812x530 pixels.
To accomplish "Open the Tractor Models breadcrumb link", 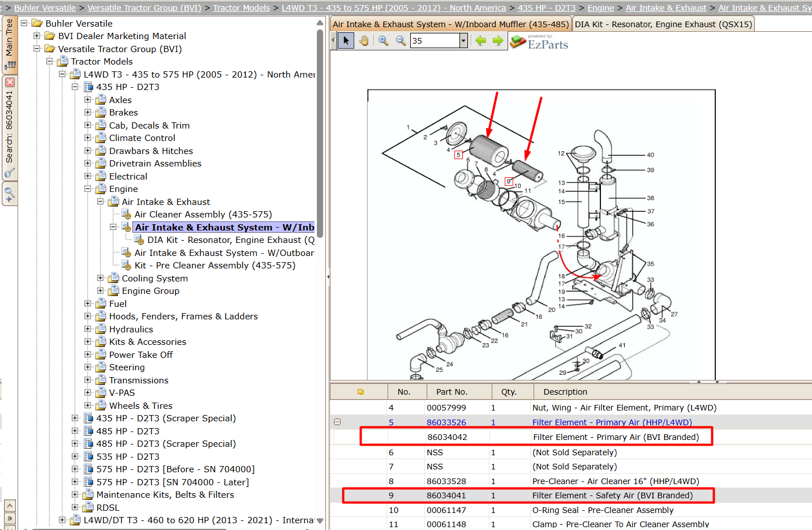I will pyautogui.click(x=242, y=8).
